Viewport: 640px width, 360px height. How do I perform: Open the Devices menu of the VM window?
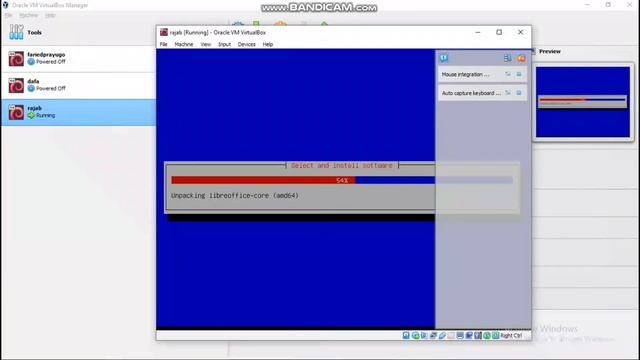tap(247, 44)
